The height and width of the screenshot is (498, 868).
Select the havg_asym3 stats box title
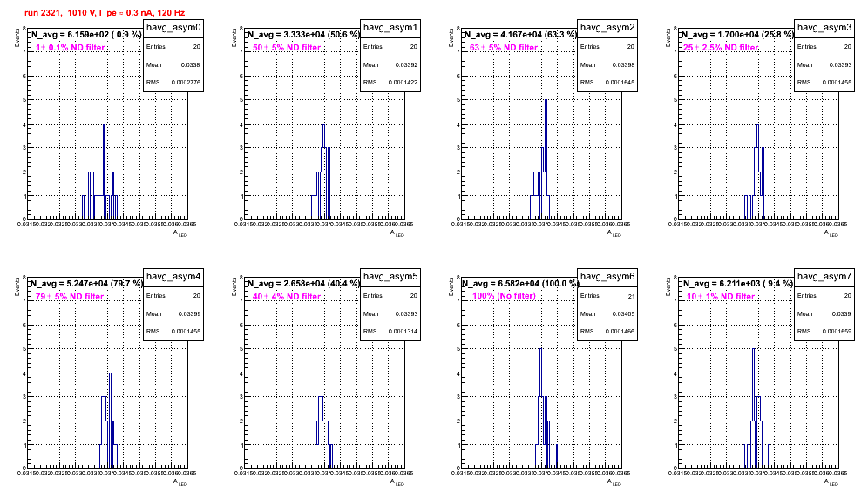click(824, 28)
